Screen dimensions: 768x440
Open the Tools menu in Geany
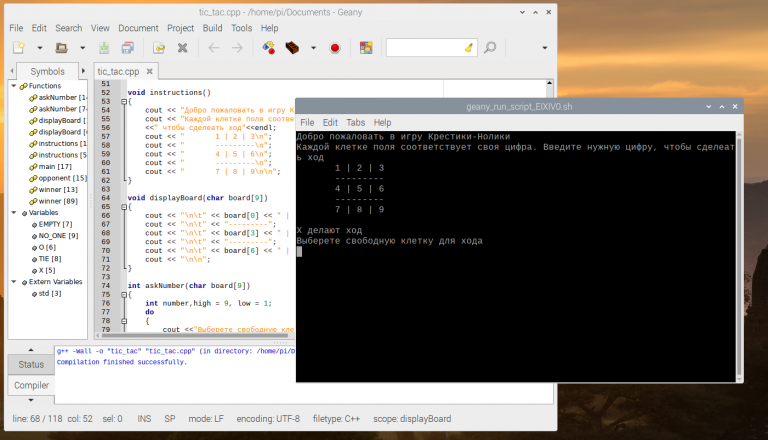tap(241, 28)
